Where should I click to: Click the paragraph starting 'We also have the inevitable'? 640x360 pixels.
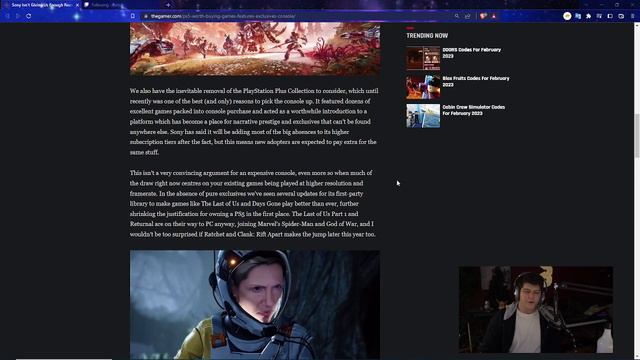[254, 122]
